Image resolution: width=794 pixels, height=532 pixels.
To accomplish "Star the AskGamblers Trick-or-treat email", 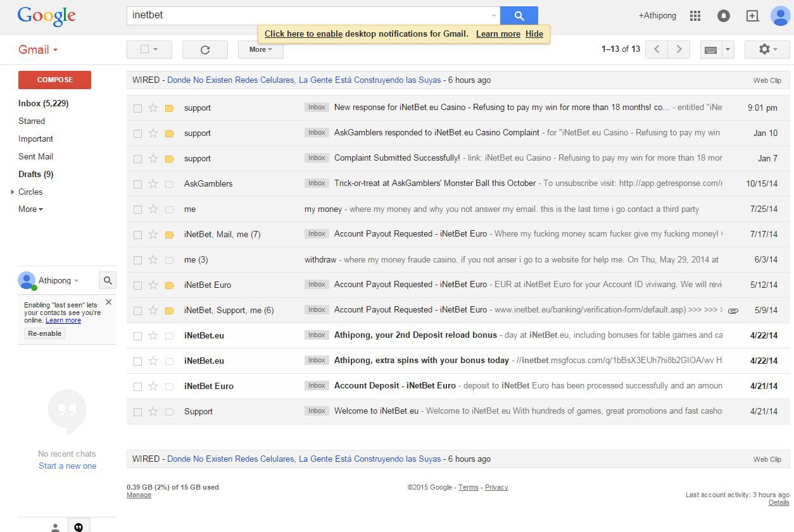I will pos(153,183).
